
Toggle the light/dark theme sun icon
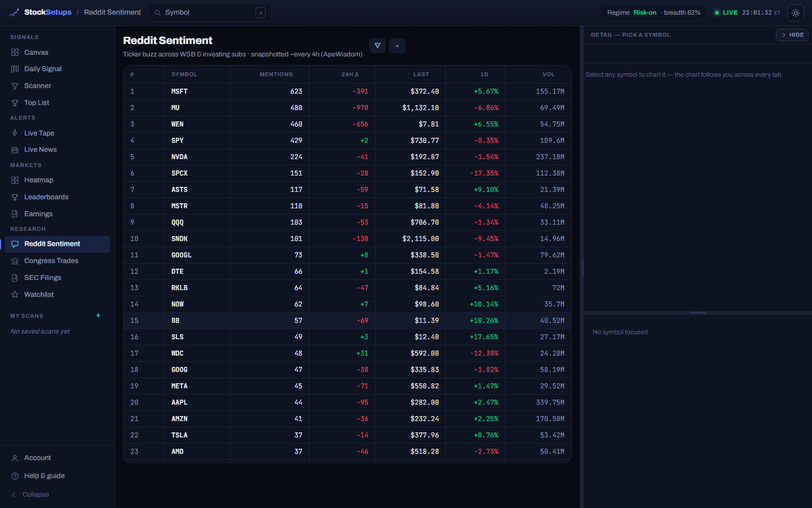[796, 12]
